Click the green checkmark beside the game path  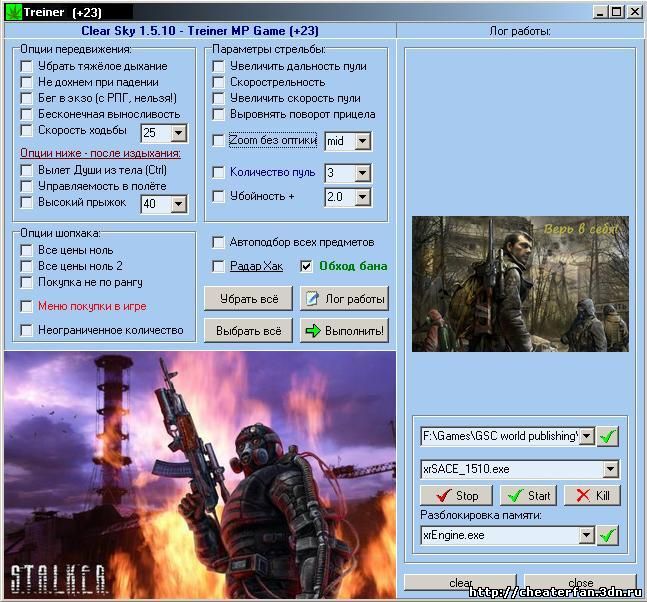[607, 437]
